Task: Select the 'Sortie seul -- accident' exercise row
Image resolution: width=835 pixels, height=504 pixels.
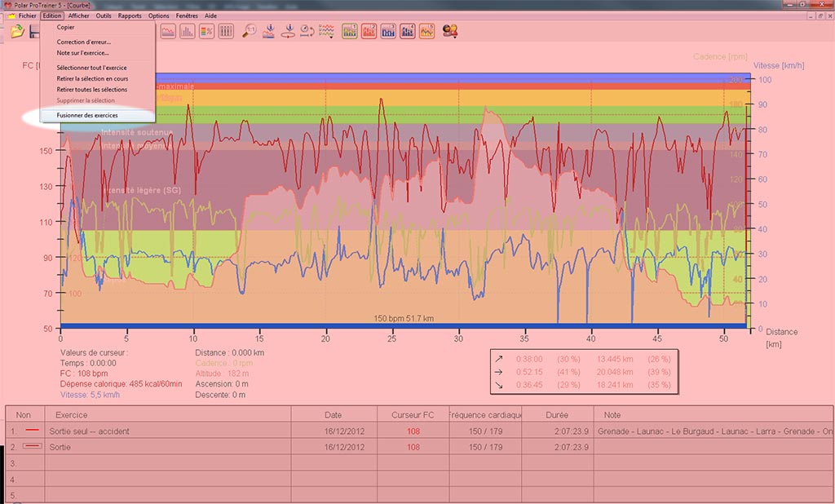Action: click(x=419, y=431)
